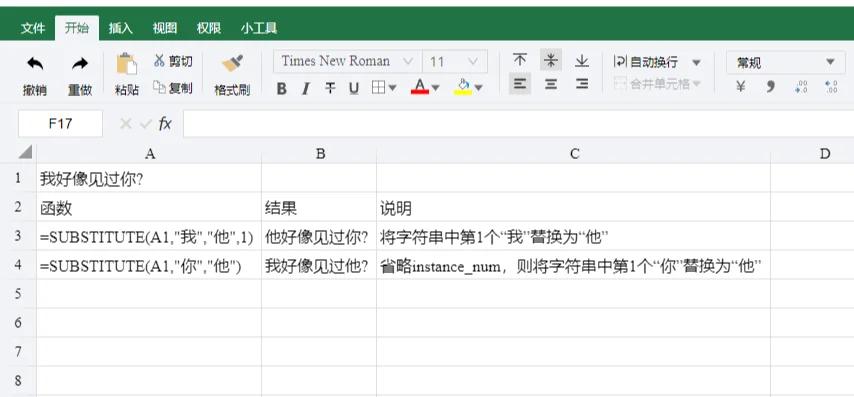Screen dimensions: 854x397
Task: Align text to the right
Action: (582, 84)
